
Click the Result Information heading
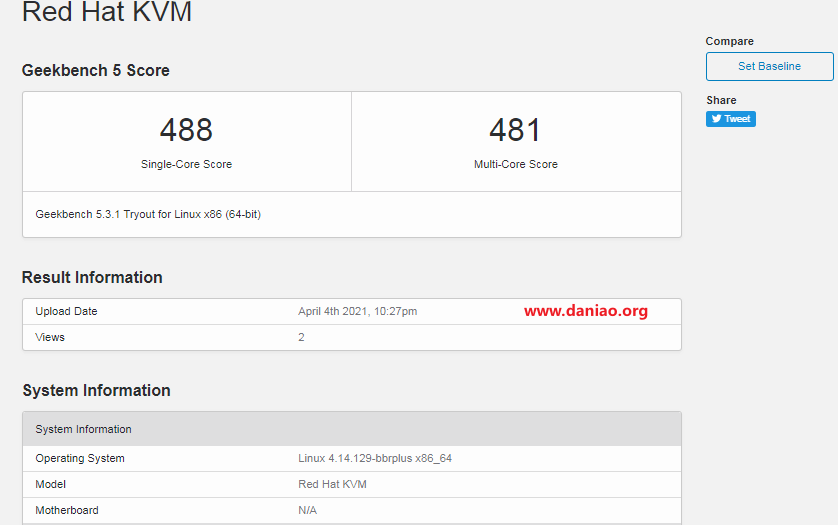coord(92,277)
